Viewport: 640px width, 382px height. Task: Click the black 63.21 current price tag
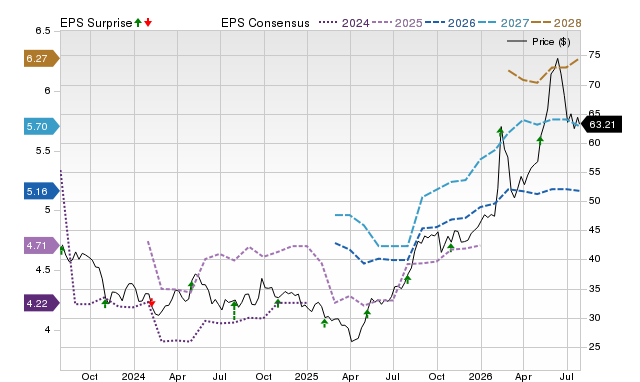pyautogui.click(x=601, y=125)
